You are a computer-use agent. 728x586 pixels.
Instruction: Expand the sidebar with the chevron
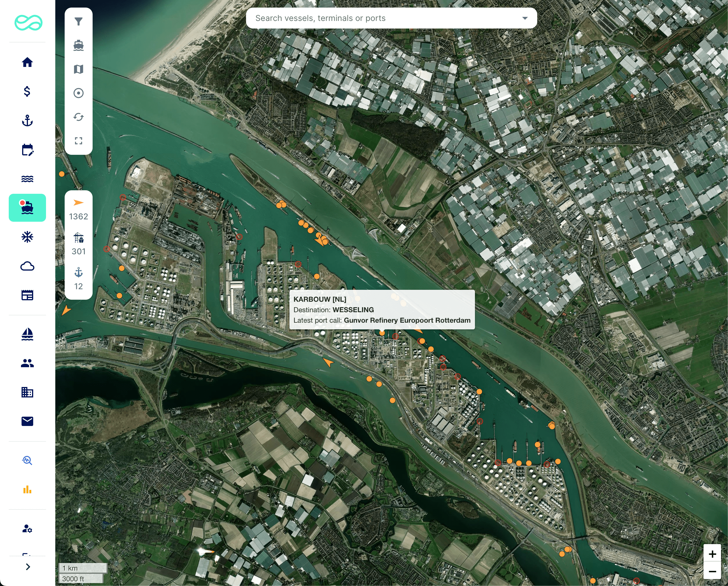tap(28, 567)
